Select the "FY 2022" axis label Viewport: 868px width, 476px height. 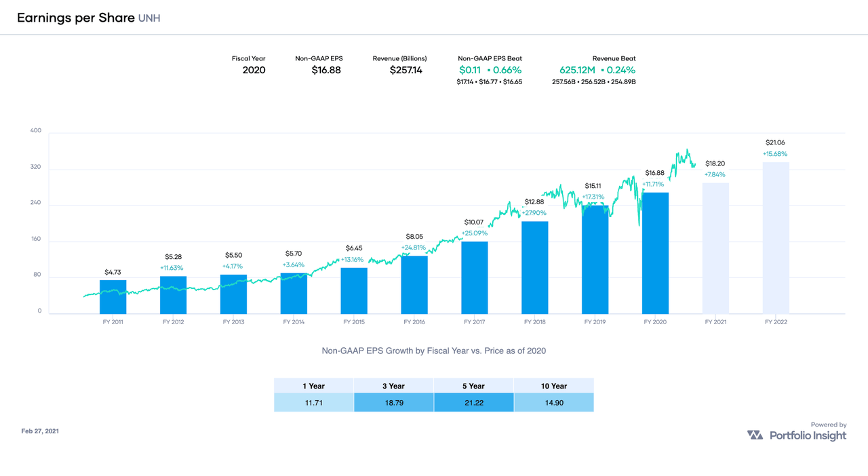776,322
